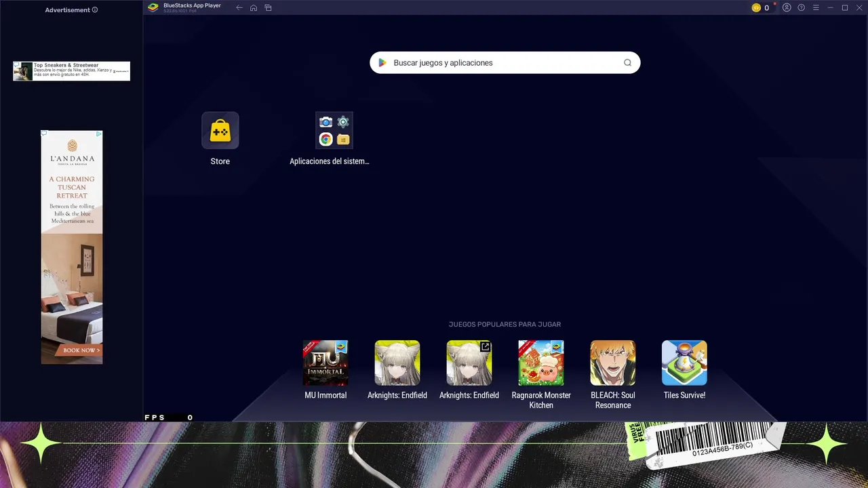Click the Advertisement label text

(x=67, y=10)
